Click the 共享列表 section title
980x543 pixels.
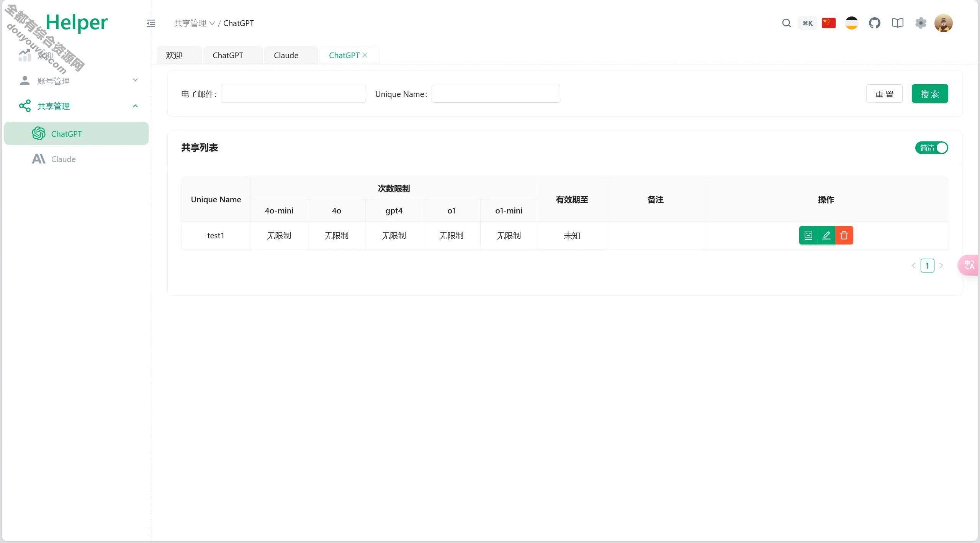click(200, 148)
